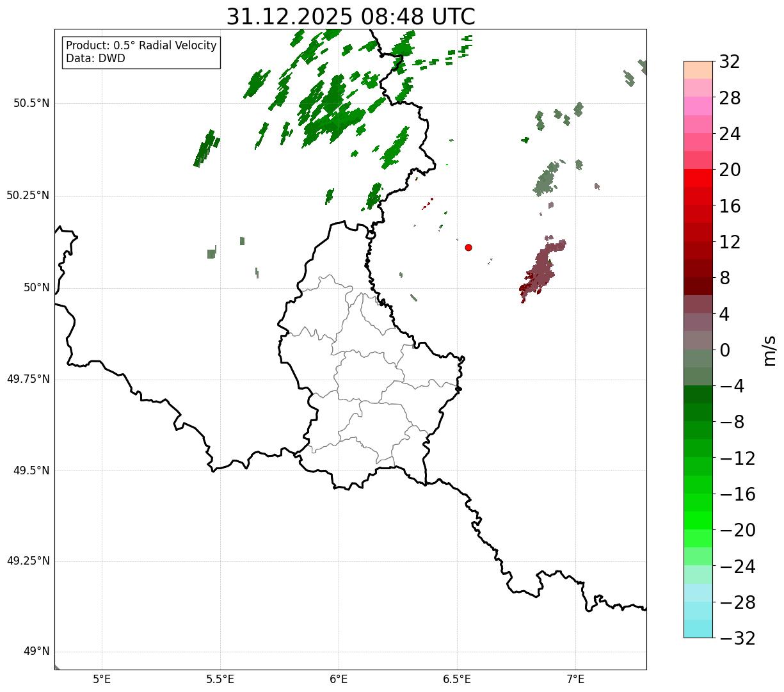Click the bright red colorbar swatch below 20
The image size is (784, 692).
pos(698,178)
